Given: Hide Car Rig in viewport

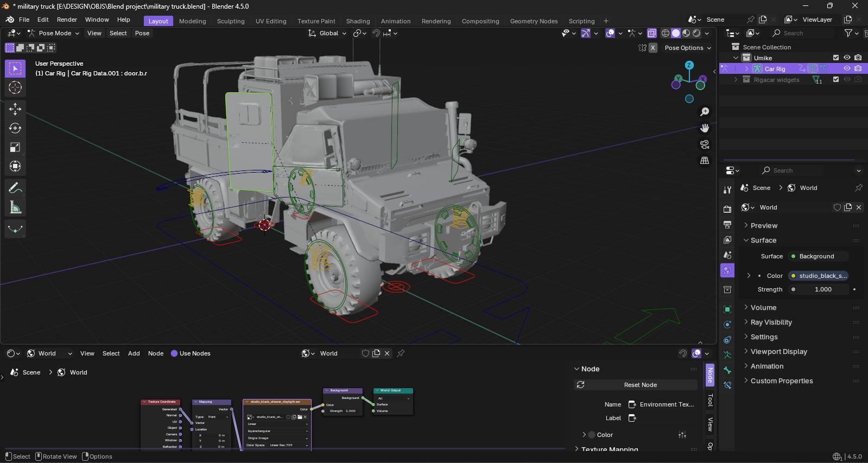Looking at the screenshot, I should coord(847,68).
